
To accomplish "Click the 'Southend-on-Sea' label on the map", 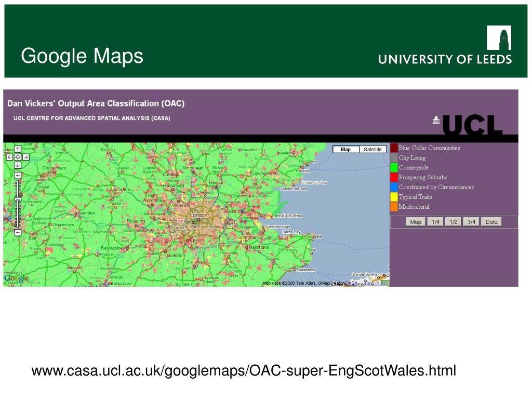I will (x=282, y=216).
